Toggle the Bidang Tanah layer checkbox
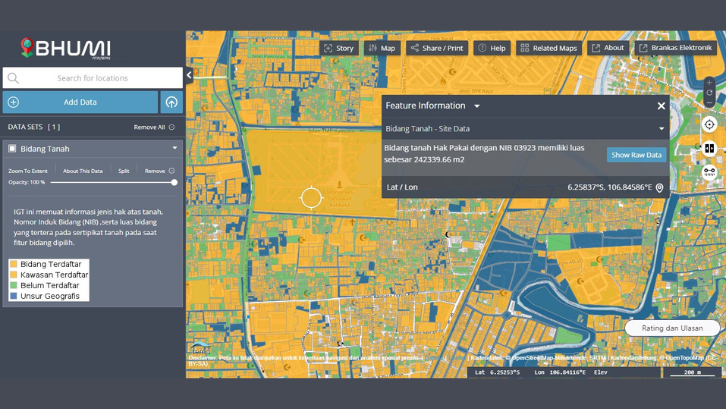Screen dimensions: 726x409 click(x=13, y=149)
